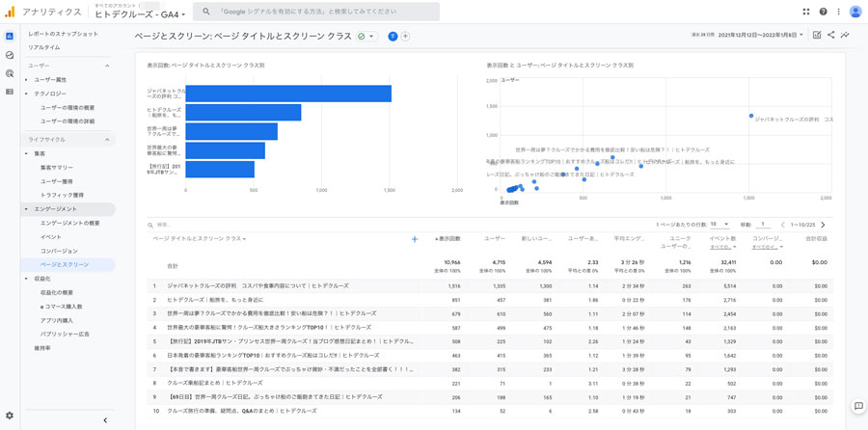Open the Google apps grid icon
This screenshot has width=868, height=430.
click(805, 12)
